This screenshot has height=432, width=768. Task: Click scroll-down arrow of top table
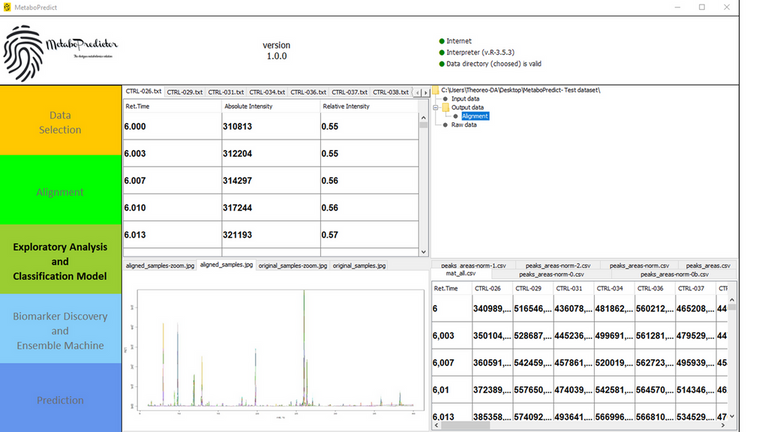point(424,252)
